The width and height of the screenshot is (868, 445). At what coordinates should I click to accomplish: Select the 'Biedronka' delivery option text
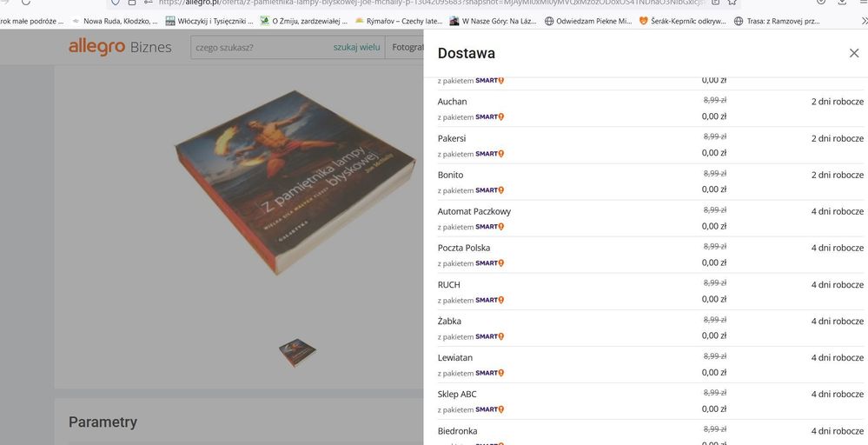click(x=457, y=430)
